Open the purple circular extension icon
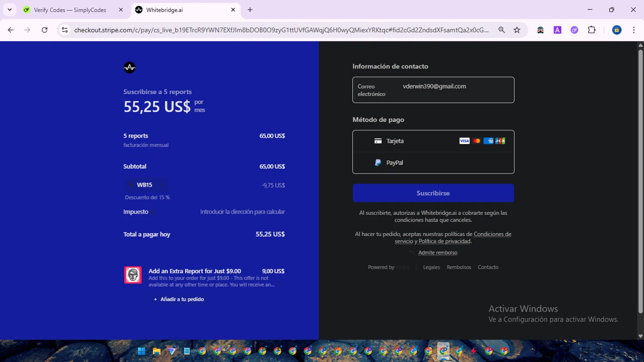This screenshot has width=644, height=362. 574,30
